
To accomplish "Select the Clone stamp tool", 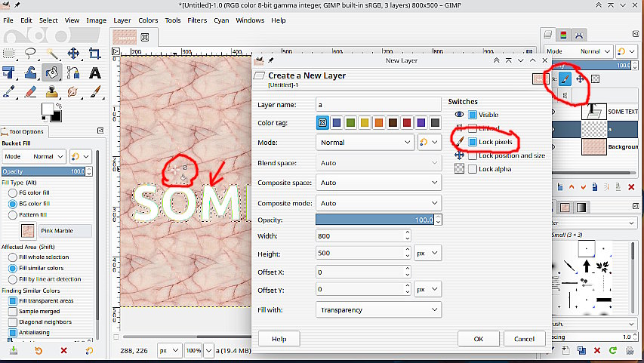I will (x=52, y=91).
